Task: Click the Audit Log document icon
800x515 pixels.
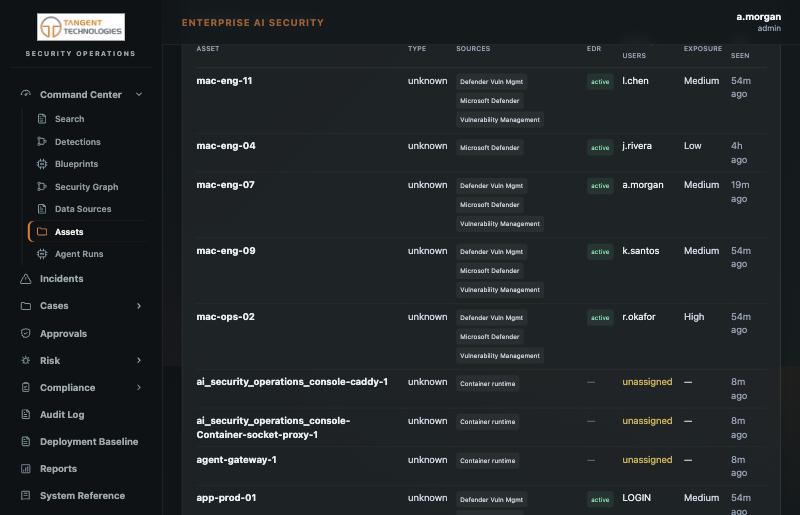Action: click(26, 414)
